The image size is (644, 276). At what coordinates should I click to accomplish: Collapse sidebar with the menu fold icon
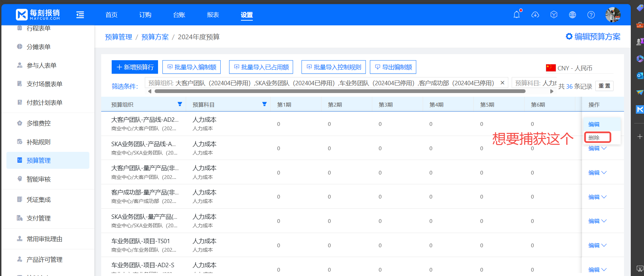click(80, 15)
